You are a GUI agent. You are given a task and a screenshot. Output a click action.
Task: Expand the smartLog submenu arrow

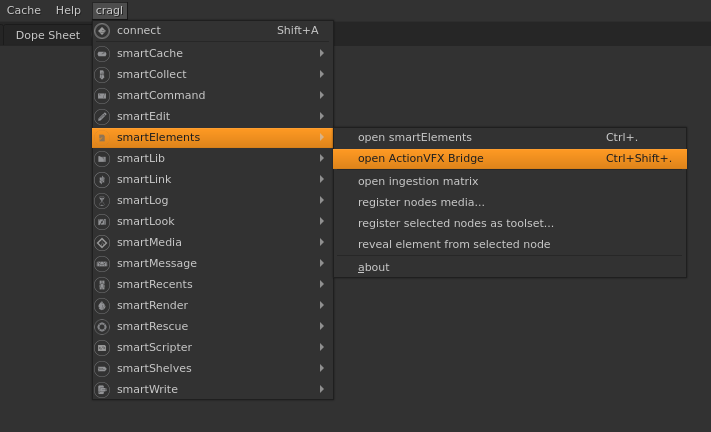click(321, 200)
